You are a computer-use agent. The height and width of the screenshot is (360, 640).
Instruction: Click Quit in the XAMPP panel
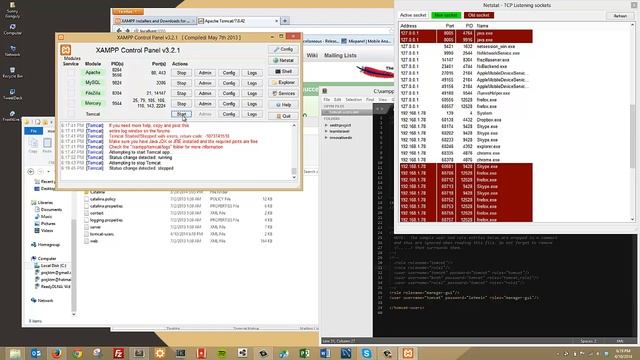pos(283,116)
